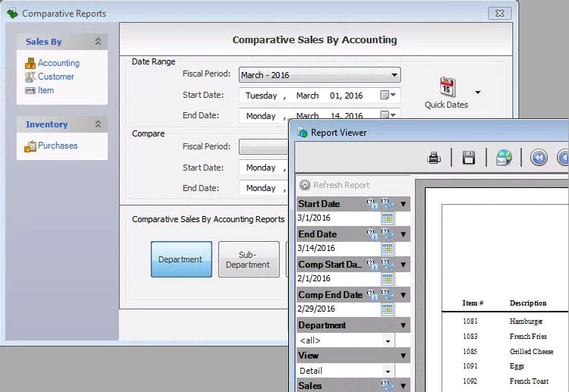Click the End Date info icon
This screenshot has width=569, height=392.
point(373,234)
